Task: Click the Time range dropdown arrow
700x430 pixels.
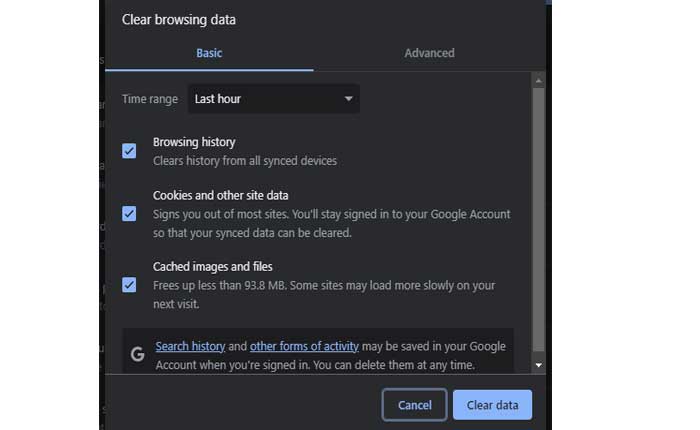Action: [348, 99]
